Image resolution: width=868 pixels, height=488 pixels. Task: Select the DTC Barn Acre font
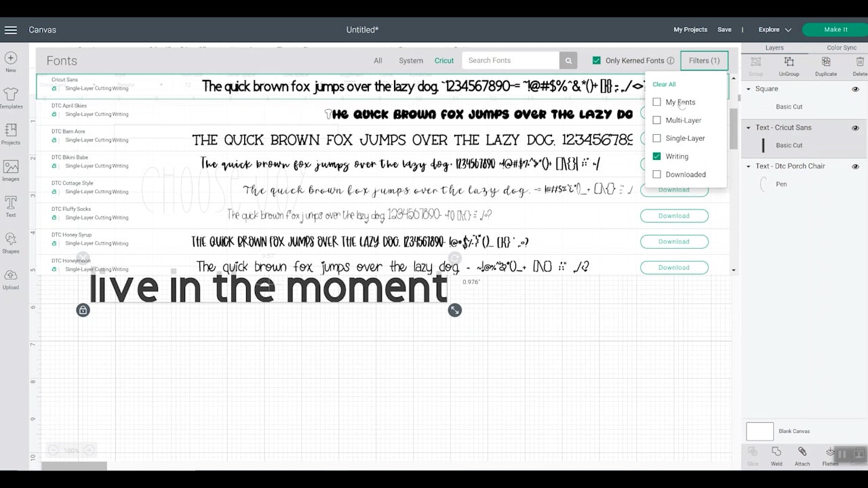[382, 138]
